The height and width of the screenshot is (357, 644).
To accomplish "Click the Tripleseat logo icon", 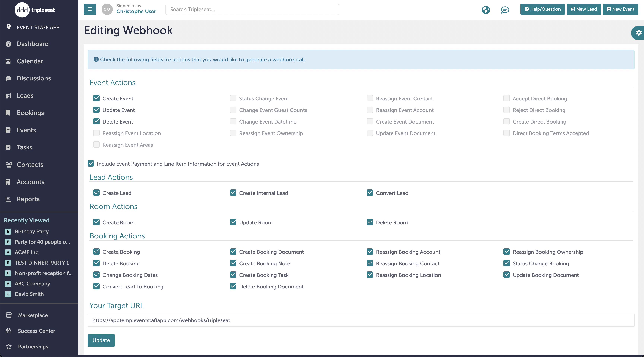I will click(x=22, y=10).
